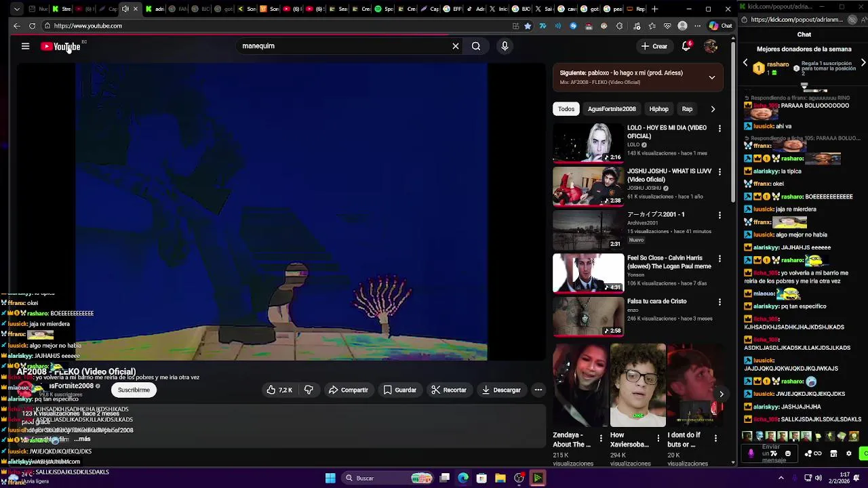This screenshot has height=488, width=868.
Task: Open the Windows Start menu
Action: [x=330, y=478]
